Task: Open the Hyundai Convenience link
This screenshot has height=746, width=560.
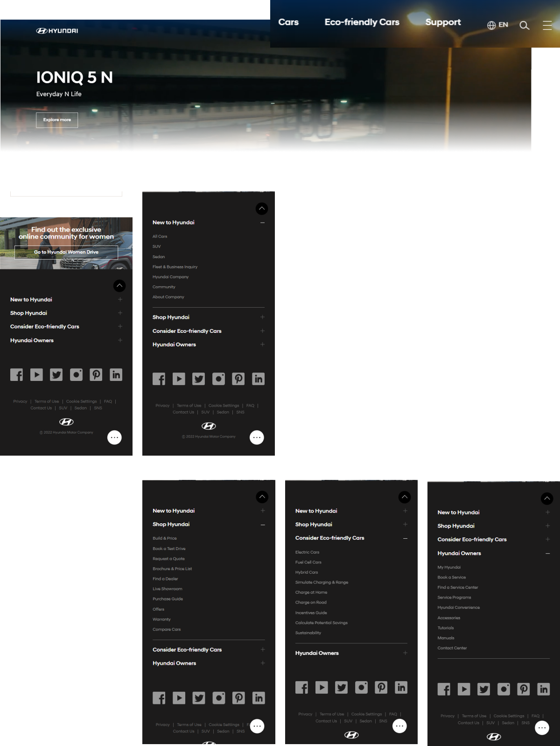Action: (x=459, y=607)
